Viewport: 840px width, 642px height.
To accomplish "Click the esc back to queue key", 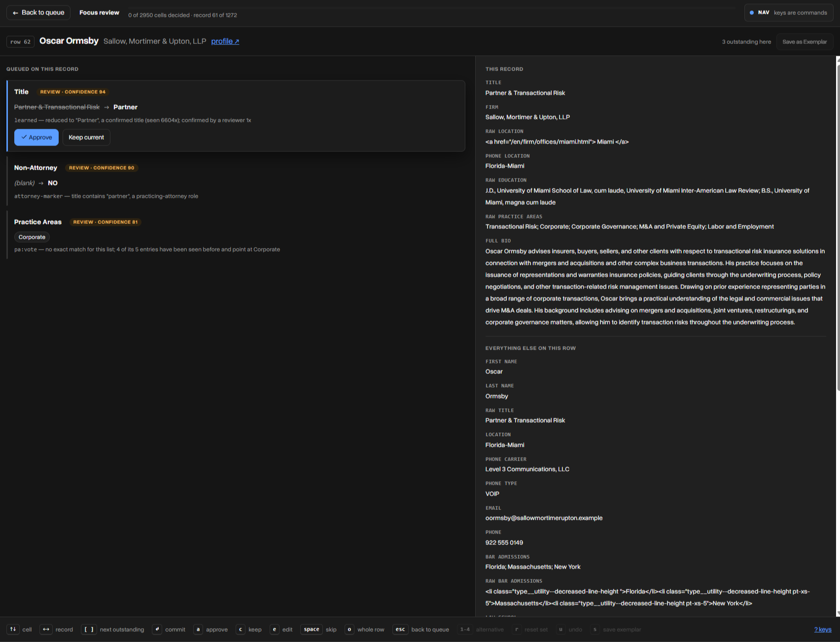I will [x=400, y=630].
